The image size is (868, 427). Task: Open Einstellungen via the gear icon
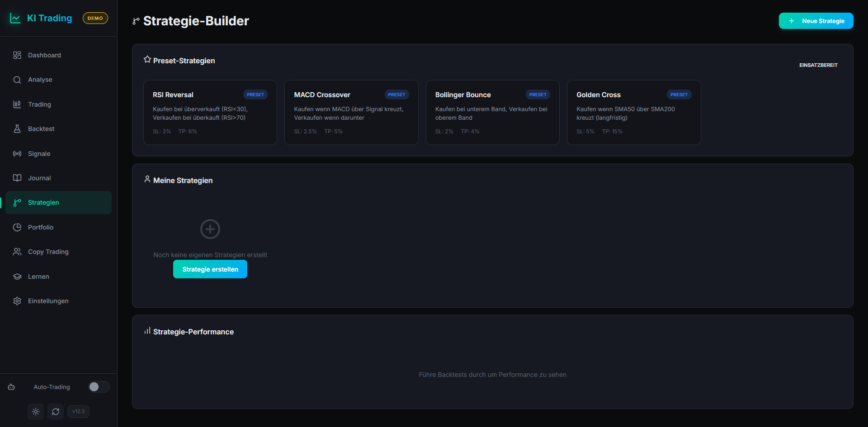pyautogui.click(x=17, y=301)
